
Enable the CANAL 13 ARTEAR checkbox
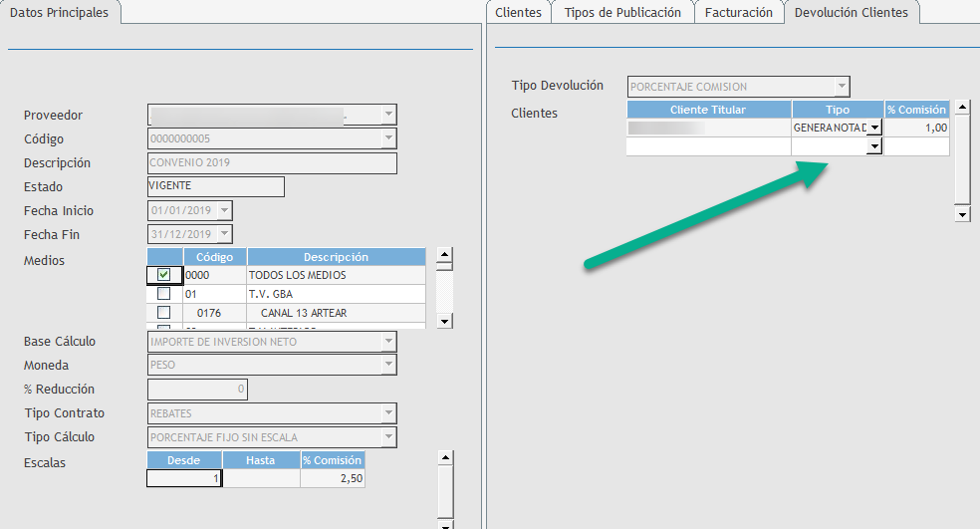(164, 313)
